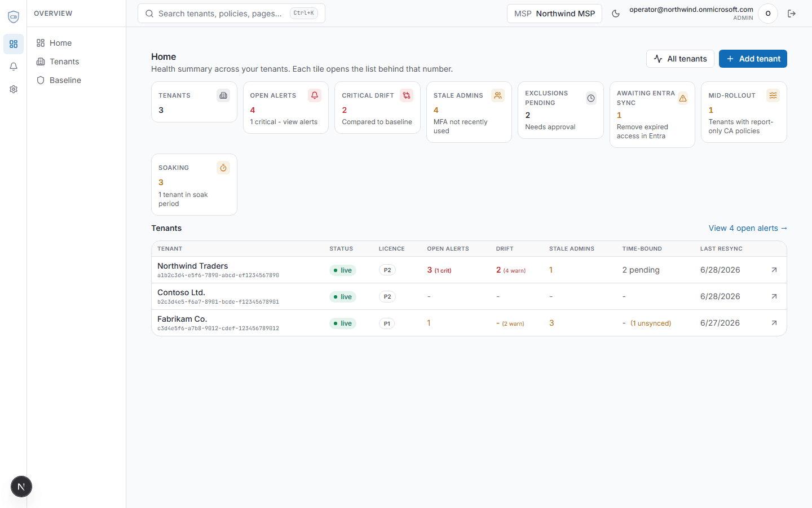The height and width of the screenshot is (508, 812).
Task: Open the report-only CA policies tile
Action: click(x=744, y=112)
